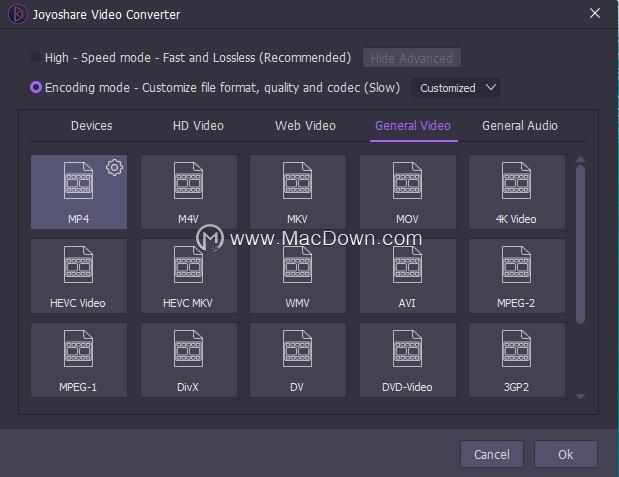Click the Cancel button
619x477 pixels.
pyautogui.click(x=492, y=454)
